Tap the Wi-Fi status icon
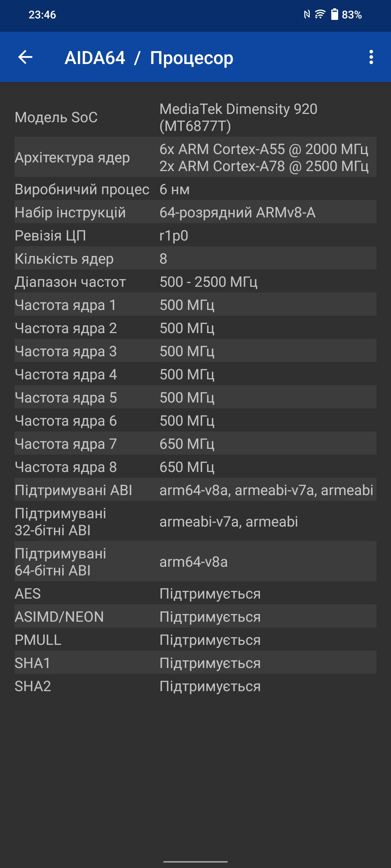Screen dimensions: 391x868 pos(320,14)
